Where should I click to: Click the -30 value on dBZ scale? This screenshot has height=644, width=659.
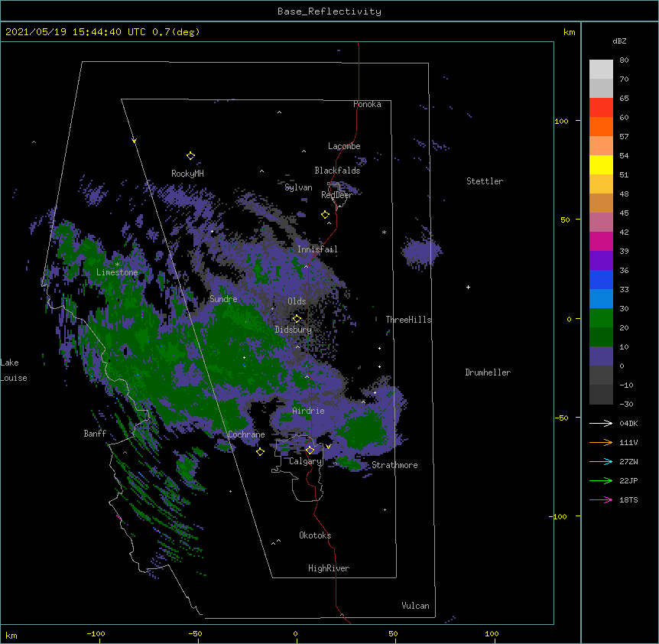pyautogui.click(x=626, y=404)
